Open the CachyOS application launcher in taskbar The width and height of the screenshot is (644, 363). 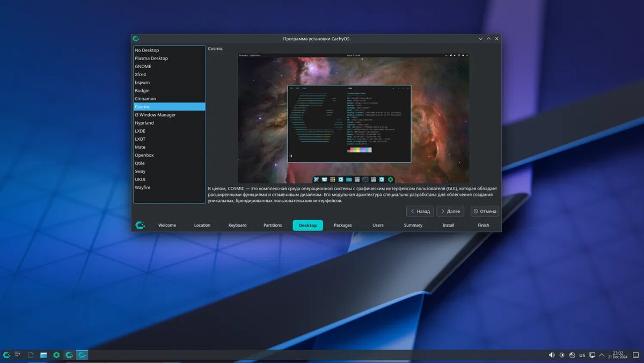(6, 355)
